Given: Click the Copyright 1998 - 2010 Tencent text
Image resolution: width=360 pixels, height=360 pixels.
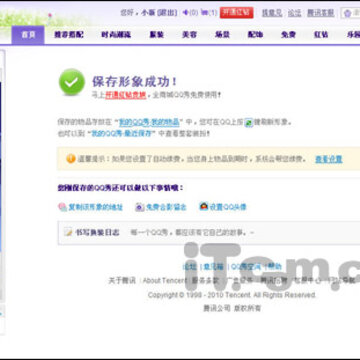Looking at the screenshot, I should tap(232, 295).
